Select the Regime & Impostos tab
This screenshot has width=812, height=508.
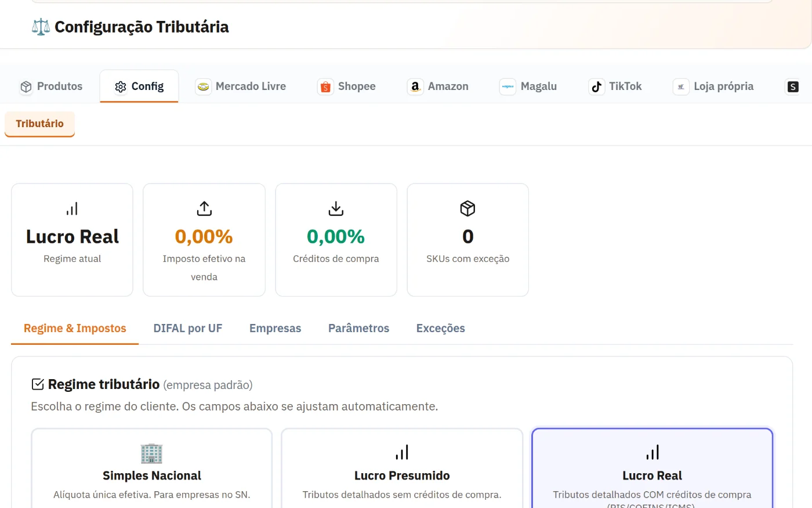75,329
